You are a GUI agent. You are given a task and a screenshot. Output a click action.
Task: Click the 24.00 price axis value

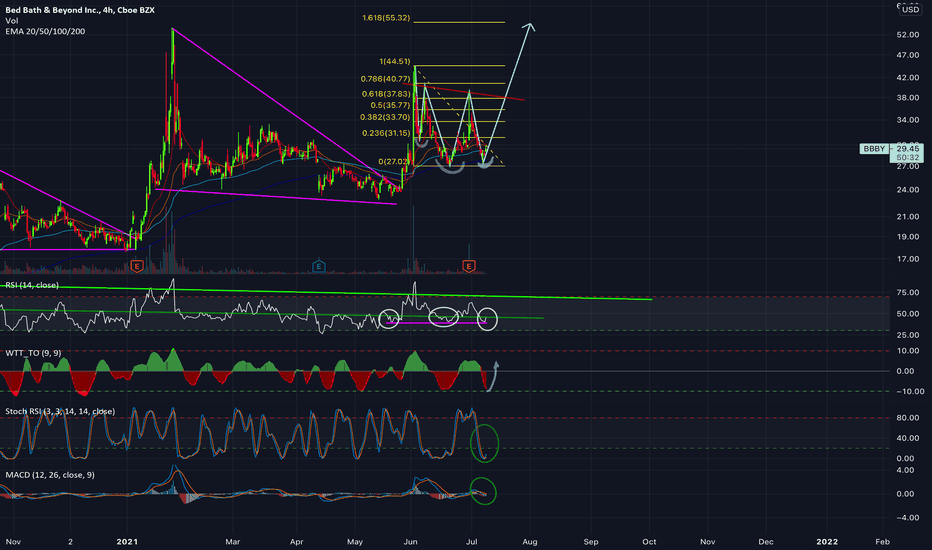[x=908, y=190]
